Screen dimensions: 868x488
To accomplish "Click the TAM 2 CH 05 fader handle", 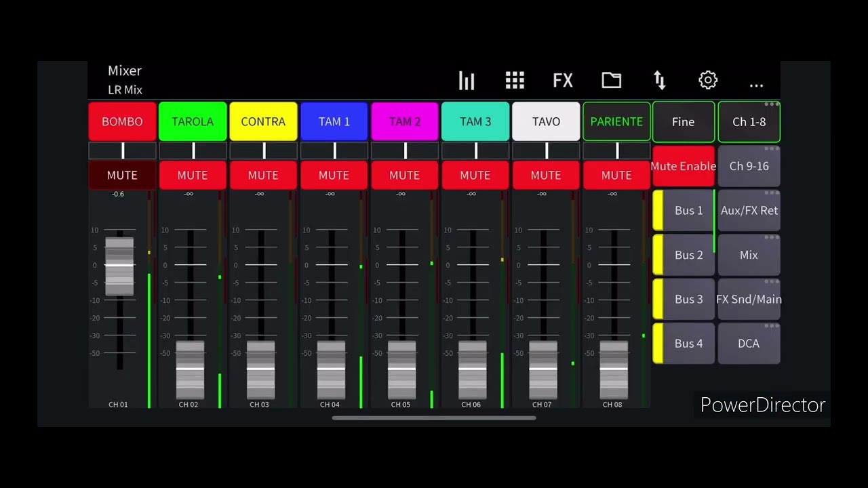I will pyautogui.click(x=401, y=370).
